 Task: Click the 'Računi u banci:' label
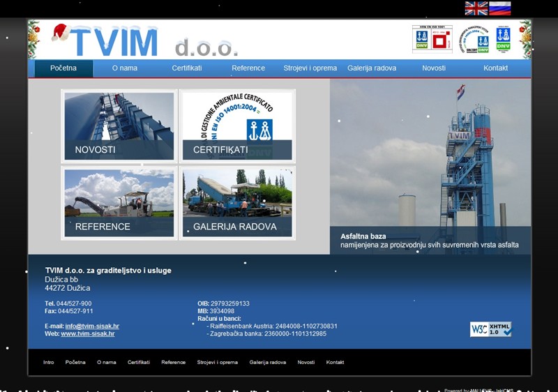(x=219, y=318)
